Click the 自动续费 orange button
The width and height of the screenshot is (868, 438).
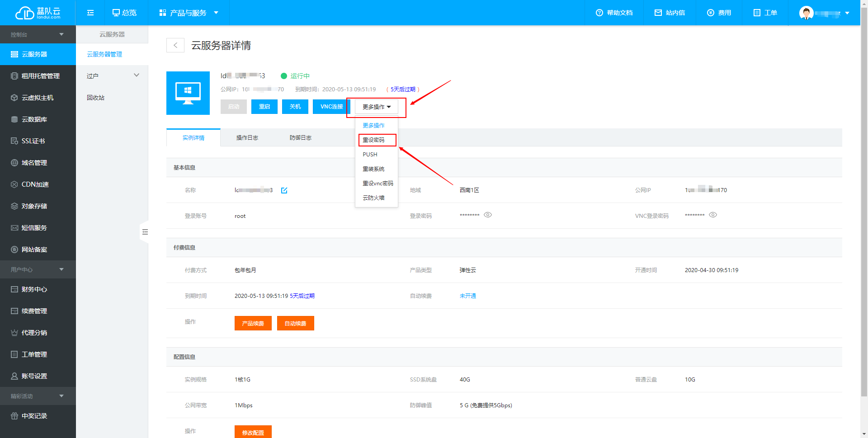pyautogui.click(x=296, y=323)
